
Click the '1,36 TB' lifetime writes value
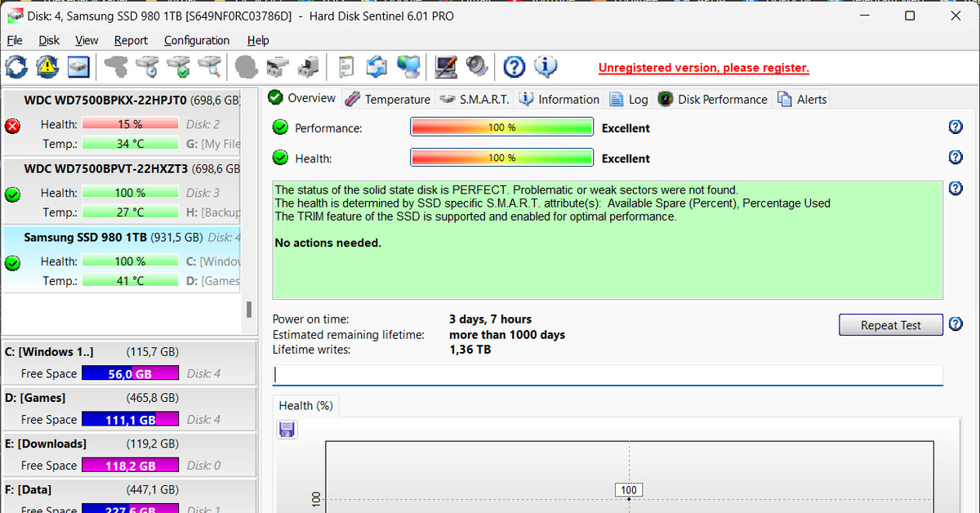(x=470, y=350)
